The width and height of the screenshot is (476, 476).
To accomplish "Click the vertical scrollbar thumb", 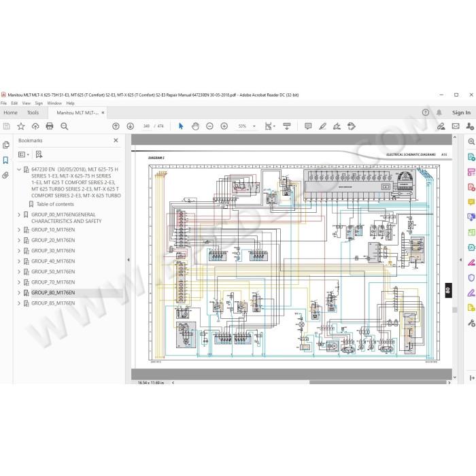I will (x=454, y=310).
